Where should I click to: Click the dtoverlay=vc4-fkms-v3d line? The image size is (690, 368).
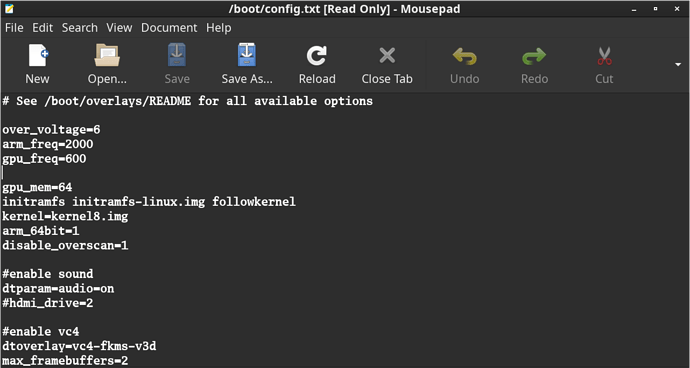click(79, 346)
